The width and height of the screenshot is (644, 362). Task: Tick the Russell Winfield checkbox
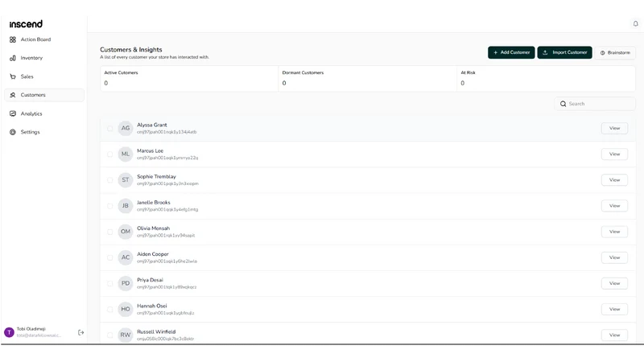click(x=109, y=335)
